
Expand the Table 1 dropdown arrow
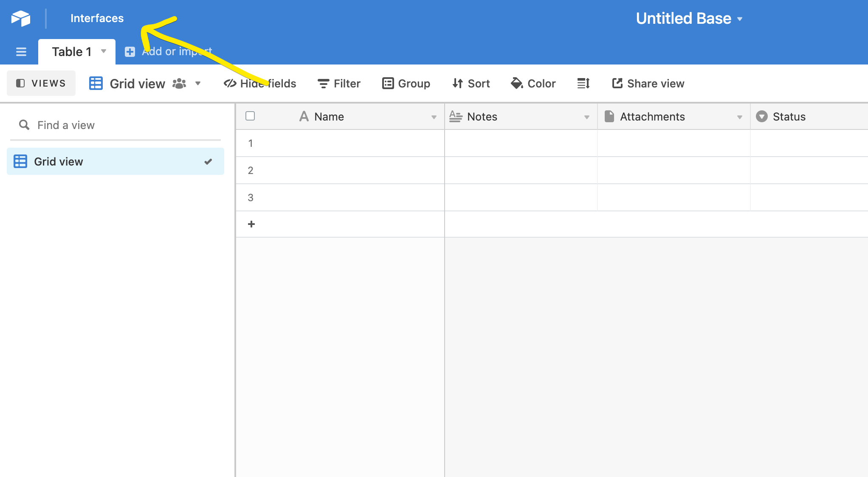[104, 51]
